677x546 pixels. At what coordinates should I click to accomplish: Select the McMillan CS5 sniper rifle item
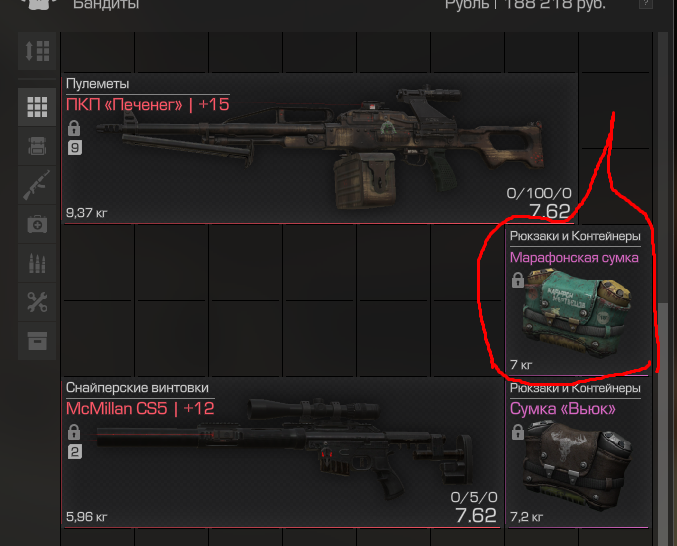click(282, 453)
